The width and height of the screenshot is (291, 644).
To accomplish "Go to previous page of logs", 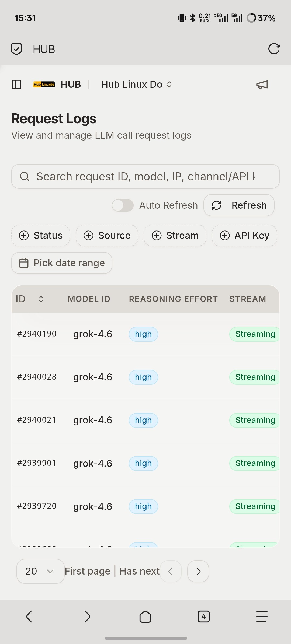I will coord(171,571).
